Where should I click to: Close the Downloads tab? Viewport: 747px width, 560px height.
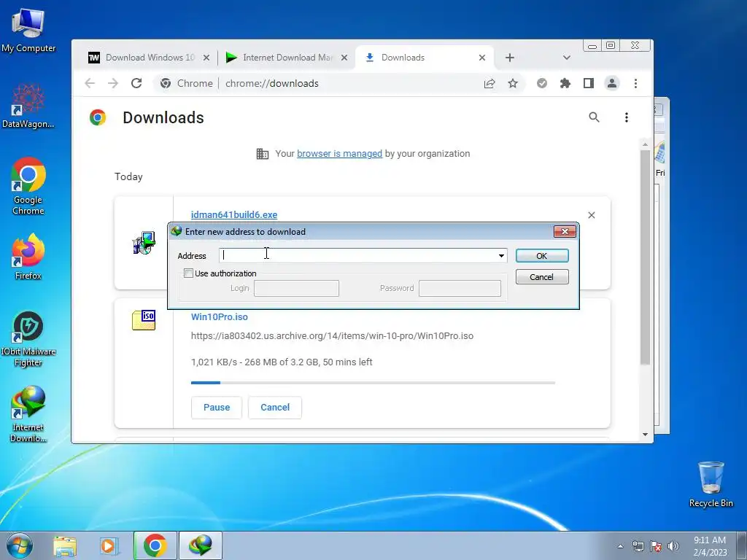(482, 58)
